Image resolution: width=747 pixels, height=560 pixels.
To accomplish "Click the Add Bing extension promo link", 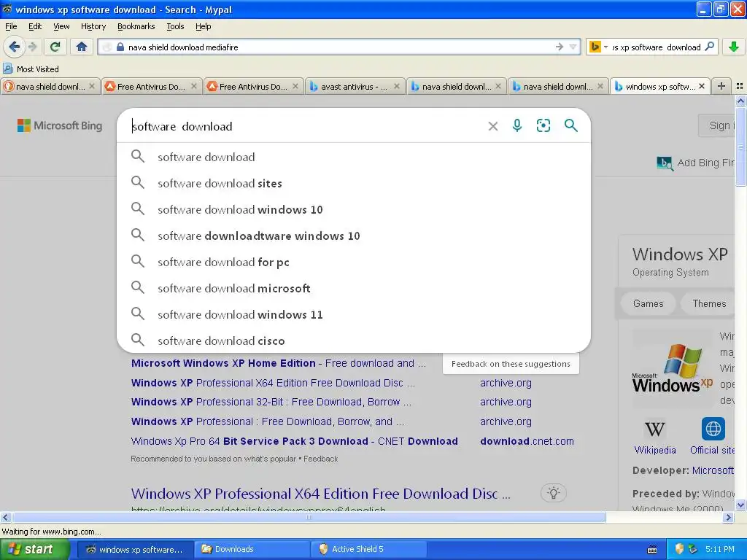I will (x=697, y=163).
